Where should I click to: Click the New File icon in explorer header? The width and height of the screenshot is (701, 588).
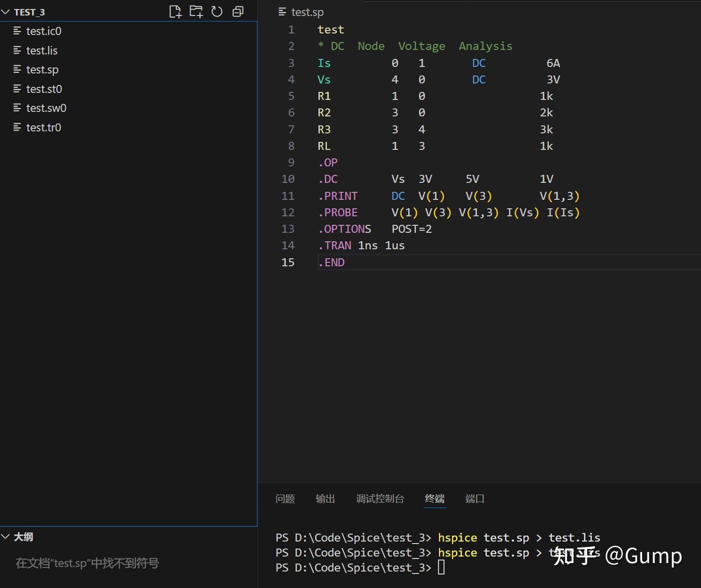(175, 11)
